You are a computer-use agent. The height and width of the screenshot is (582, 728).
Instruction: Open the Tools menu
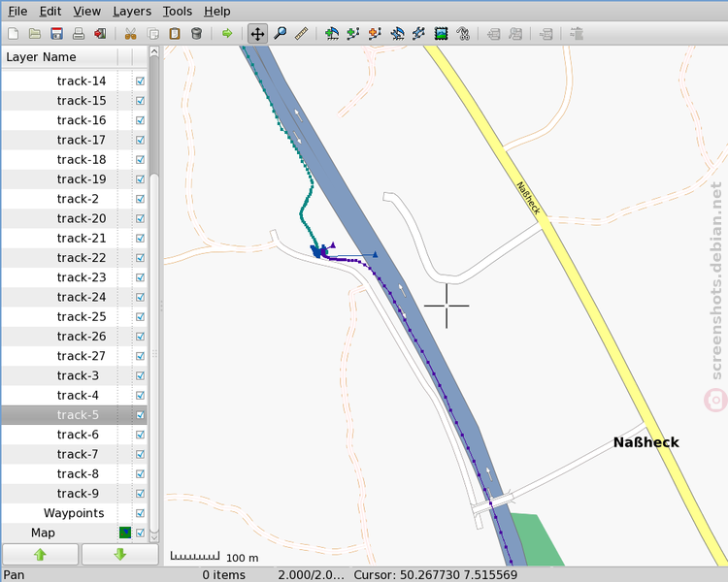(x=178, y=11)
